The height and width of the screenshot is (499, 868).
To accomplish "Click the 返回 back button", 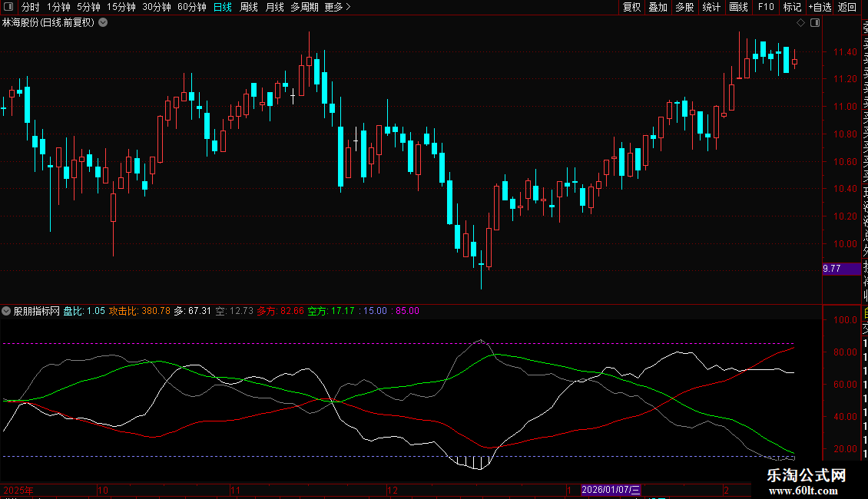I will [x=847, y=7].
